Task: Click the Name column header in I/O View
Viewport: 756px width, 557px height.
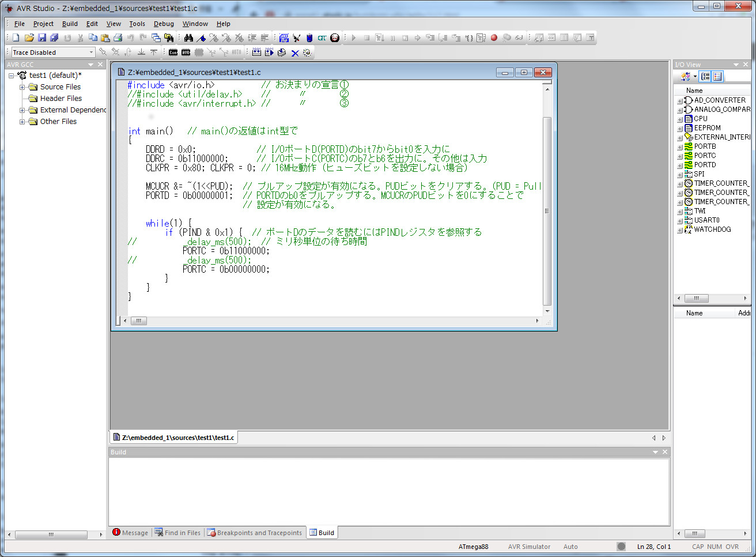Action: click(694, 91)
